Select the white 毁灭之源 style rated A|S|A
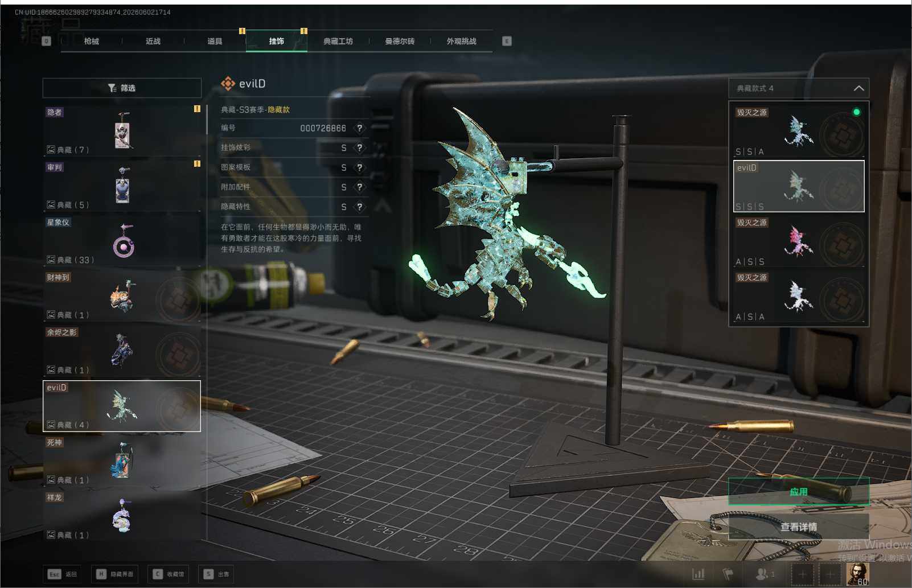Image resolution: width=912 pixels, height=588 pixels. [x=799, y=296]
